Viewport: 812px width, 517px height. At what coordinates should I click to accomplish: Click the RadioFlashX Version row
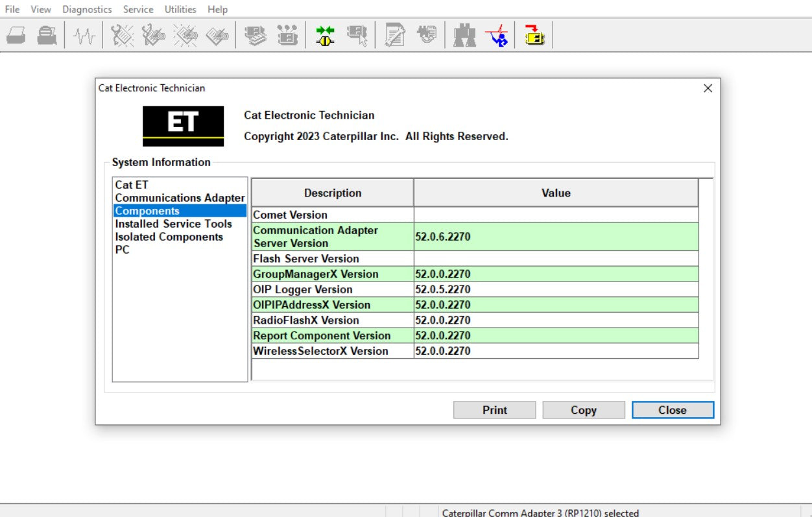[475, 320]
